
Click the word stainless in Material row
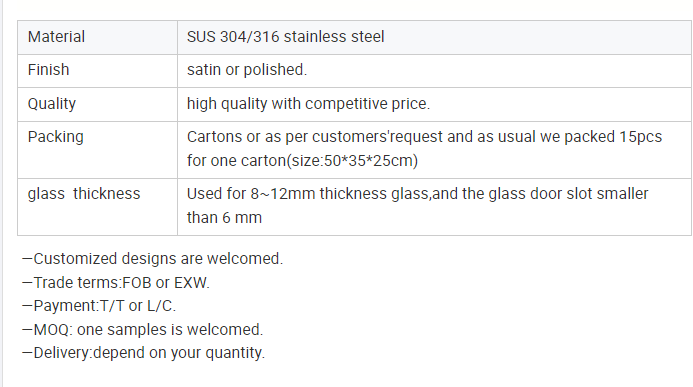pyautogui.click(x=316, y=37)
